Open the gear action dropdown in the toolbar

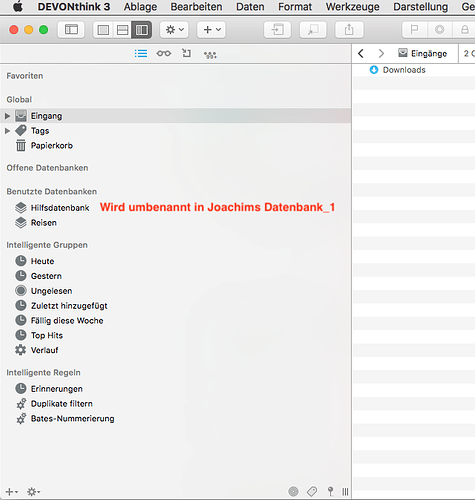tap(174, 30)
